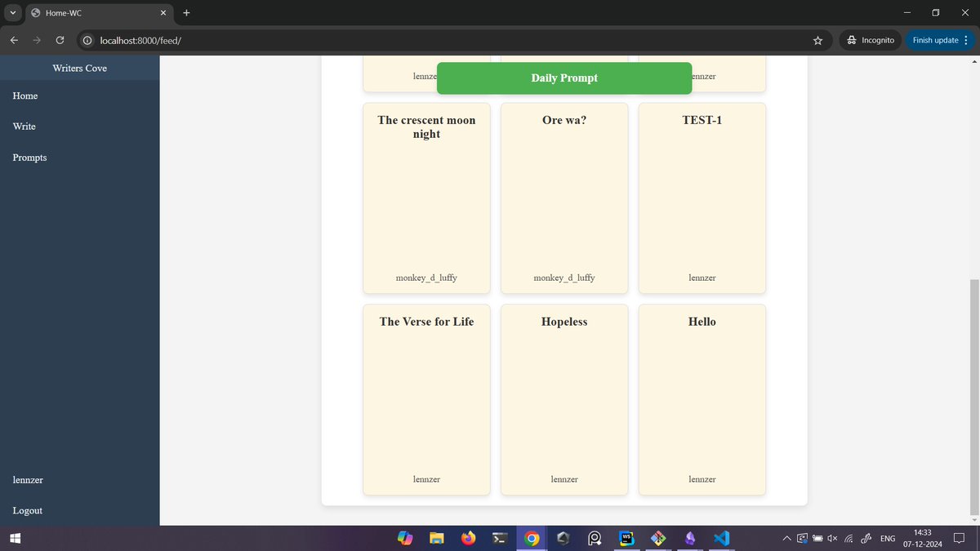Switch to Chrome in the taskbar
980x551 pixels.
coord(532,539)
